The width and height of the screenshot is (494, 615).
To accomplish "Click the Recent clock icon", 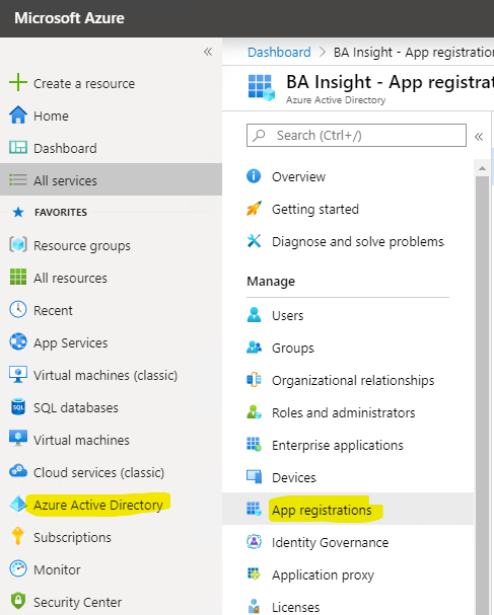I will click(18, 309).
